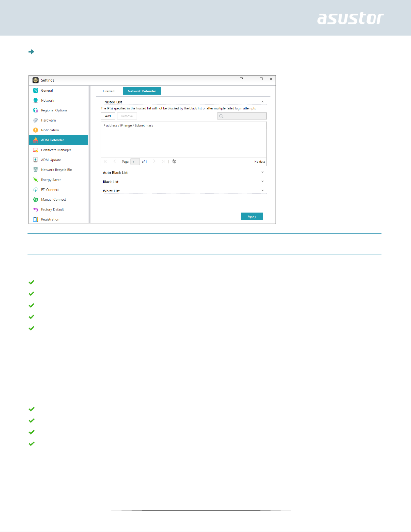411x532 pixels.
Task: Go to previous page of trusted list
Action: point(114,161)
